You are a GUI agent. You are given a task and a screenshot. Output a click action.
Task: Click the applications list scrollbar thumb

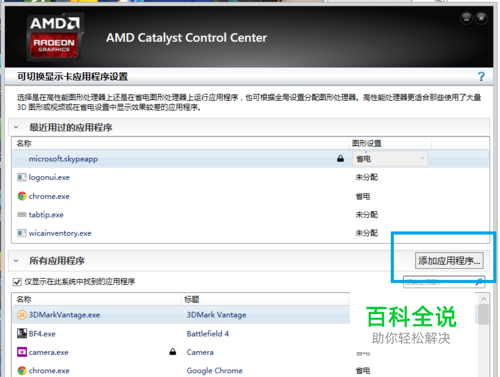tap(483, 314)
